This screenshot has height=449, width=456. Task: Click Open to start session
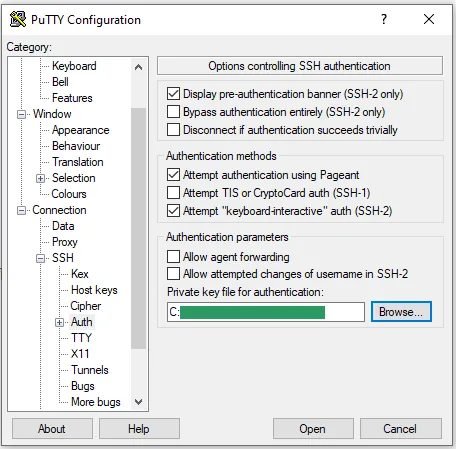(x=313, y=429)
